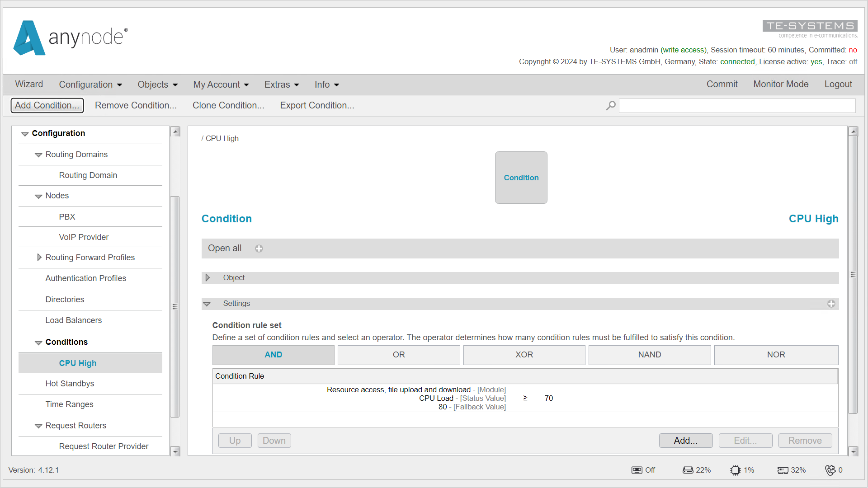The width and height of the screenshot is (868, 488).
Task: Click the Commit link
Action: (x=722, y=84)
